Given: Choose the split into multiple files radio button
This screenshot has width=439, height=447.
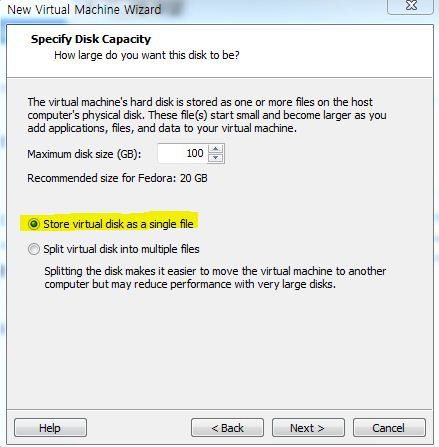Looking at the screenshot, I should coord(34,249).
